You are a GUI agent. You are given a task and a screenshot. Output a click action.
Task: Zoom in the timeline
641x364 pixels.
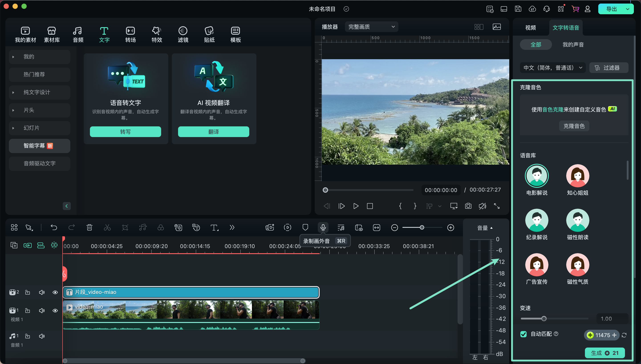(x=450, y=228)
